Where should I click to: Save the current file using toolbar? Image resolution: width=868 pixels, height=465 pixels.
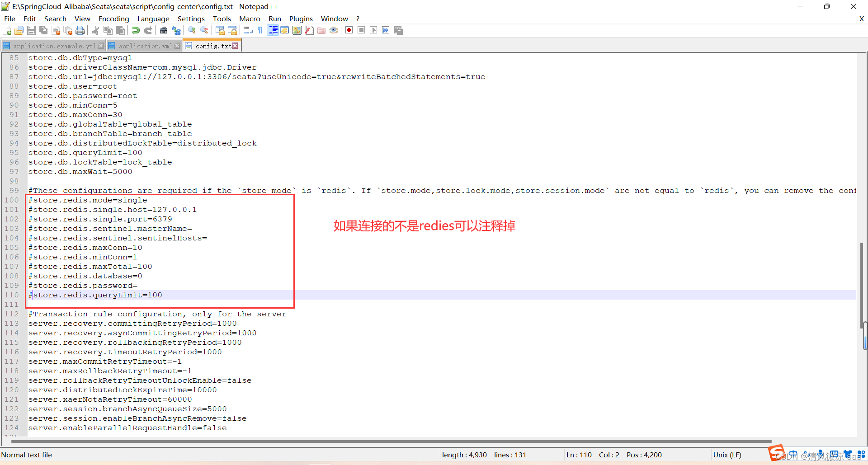point(31,30)
